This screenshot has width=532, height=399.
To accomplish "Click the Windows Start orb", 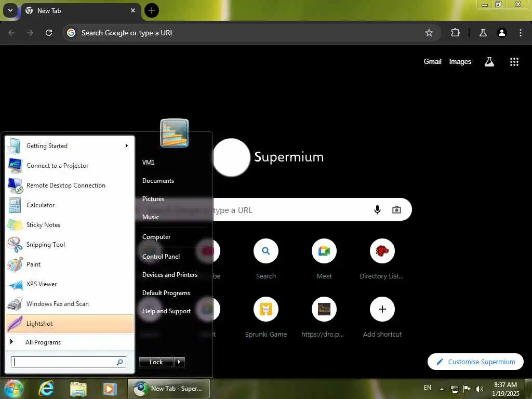I will tap(14, 389).
